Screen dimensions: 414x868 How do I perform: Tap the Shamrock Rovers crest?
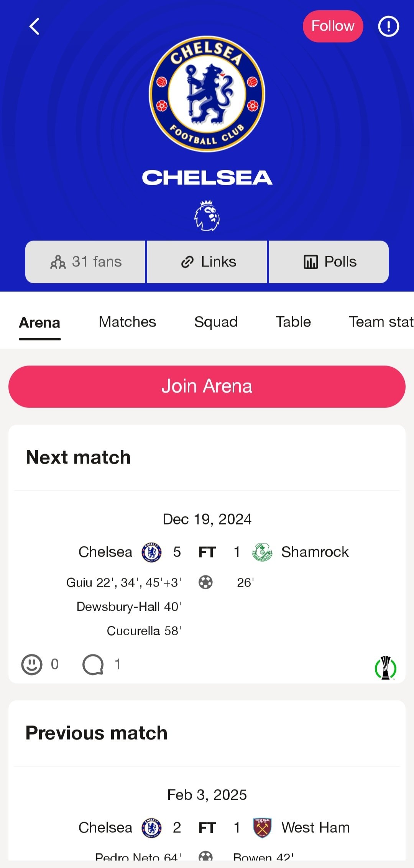[x=262, y=552]
